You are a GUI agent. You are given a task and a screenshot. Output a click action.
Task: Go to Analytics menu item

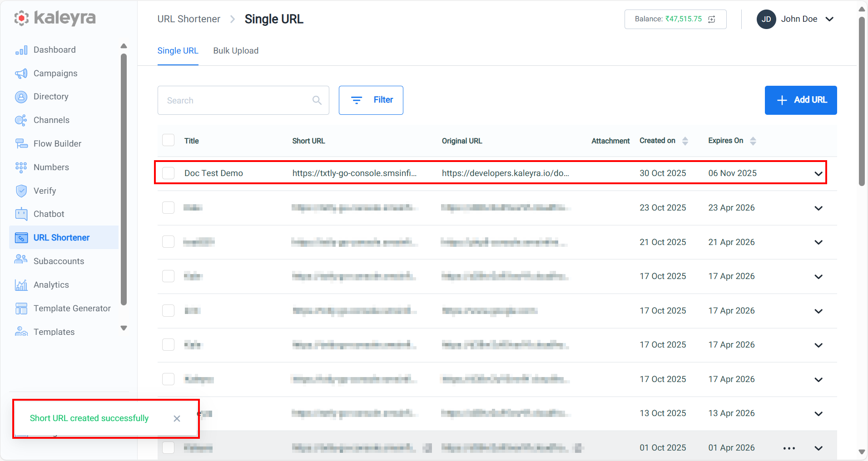(x=51, y=285)
